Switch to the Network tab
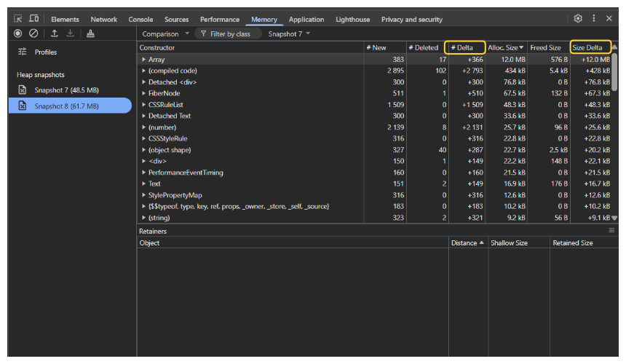Image resolution: width=626 pixels, height=364 pixels. click(x=104, y=19)
